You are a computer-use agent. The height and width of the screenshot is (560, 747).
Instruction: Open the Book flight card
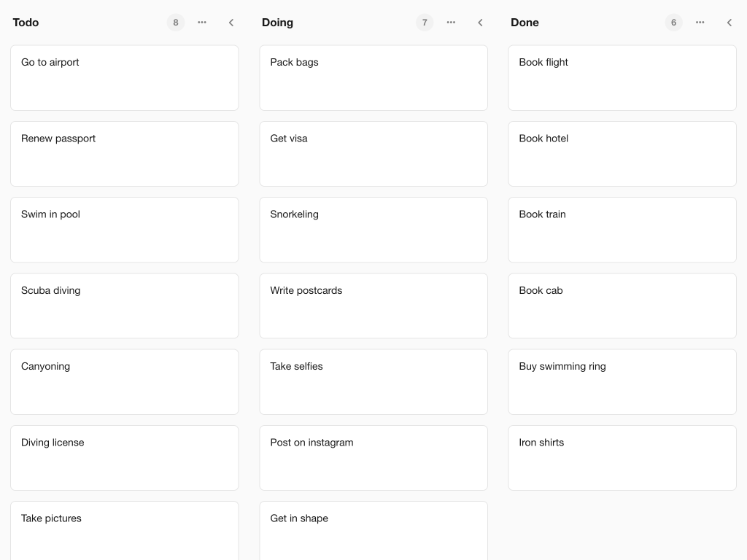[622, 78]
